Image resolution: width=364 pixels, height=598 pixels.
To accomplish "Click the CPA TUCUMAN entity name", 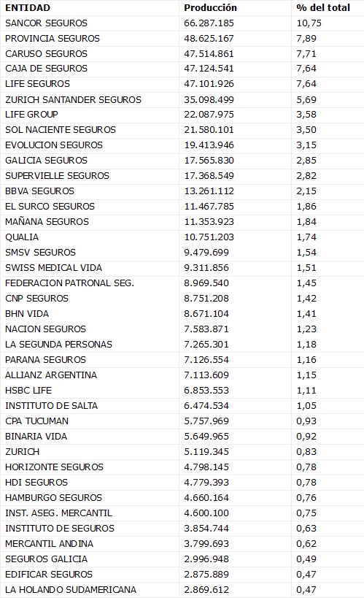I will (x=36, y=421).
